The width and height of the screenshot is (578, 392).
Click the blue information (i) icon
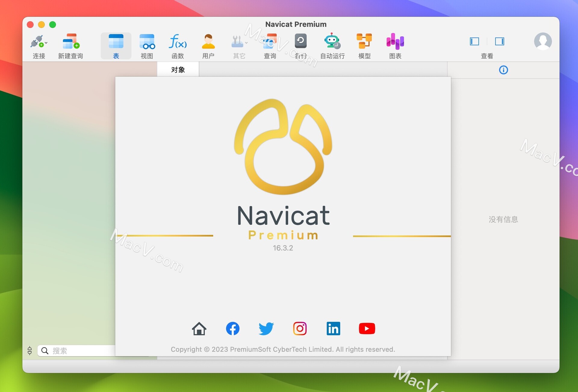tap(503, 70)
